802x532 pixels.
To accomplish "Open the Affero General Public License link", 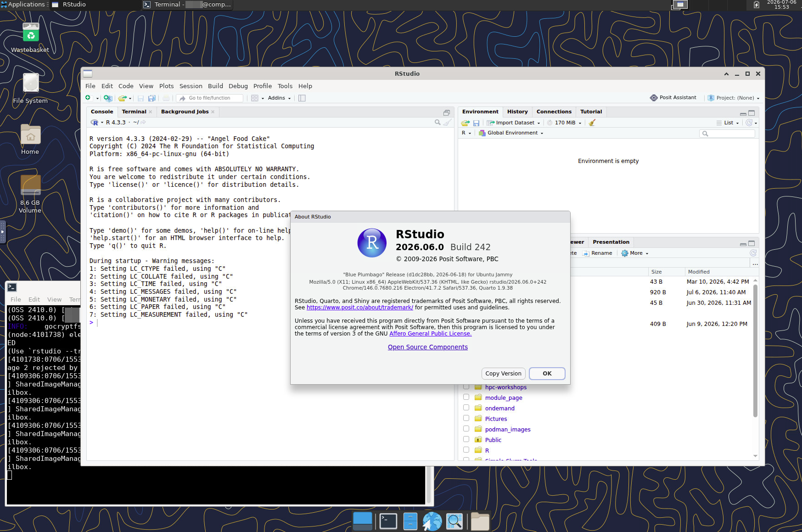I will (x=431, y=334).
